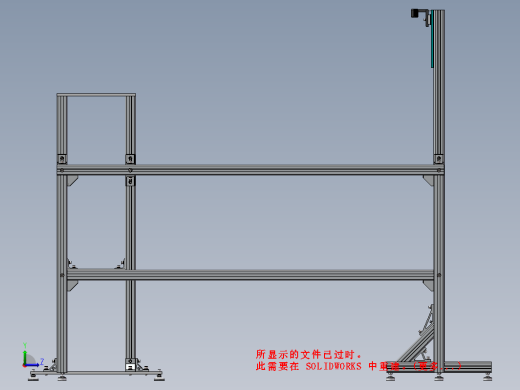Select the diagonal brace at the right post base

pos(417,345)
